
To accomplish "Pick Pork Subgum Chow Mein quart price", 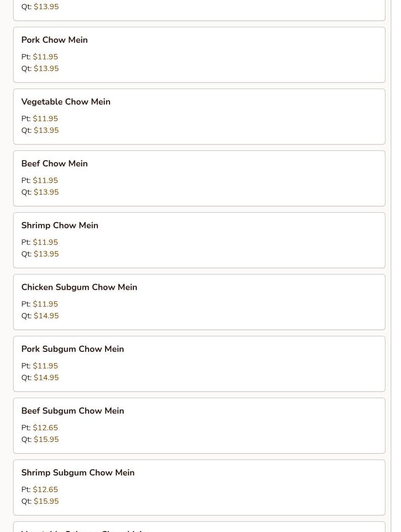I will click(x=46, y=377).
